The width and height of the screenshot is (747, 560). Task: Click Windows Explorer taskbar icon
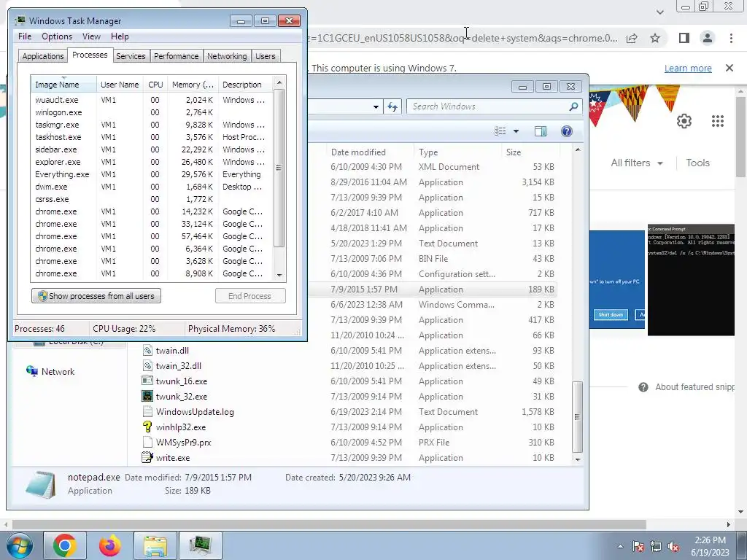pos(155,545)
